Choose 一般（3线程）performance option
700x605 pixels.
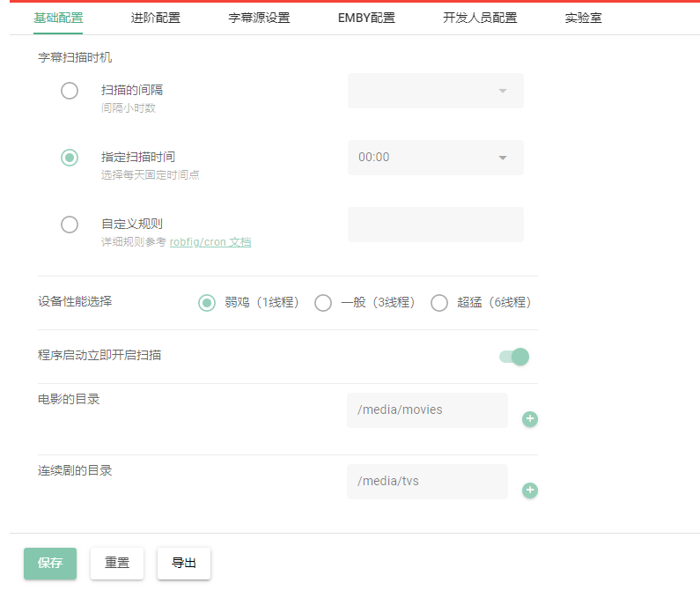tap(323, 303)
